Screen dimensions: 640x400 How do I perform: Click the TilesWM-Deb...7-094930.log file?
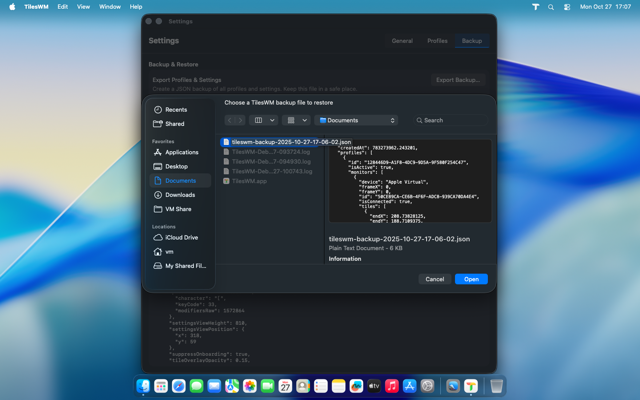267,162
